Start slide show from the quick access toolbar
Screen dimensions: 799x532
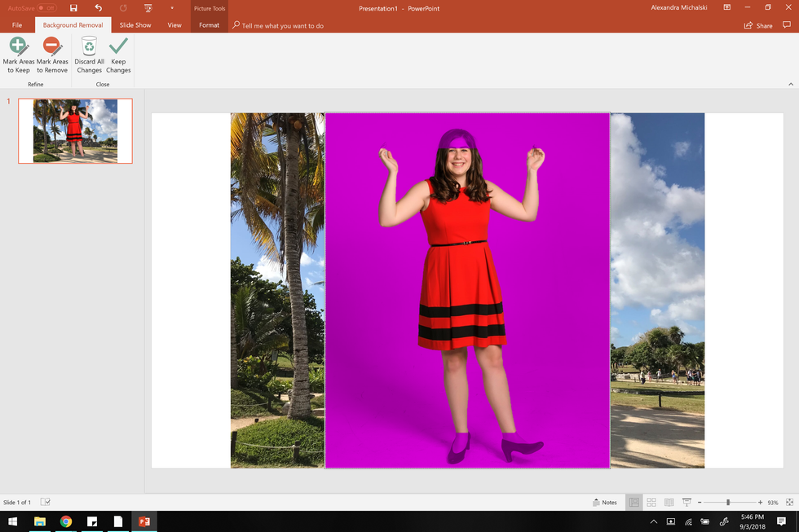point(148,8)
